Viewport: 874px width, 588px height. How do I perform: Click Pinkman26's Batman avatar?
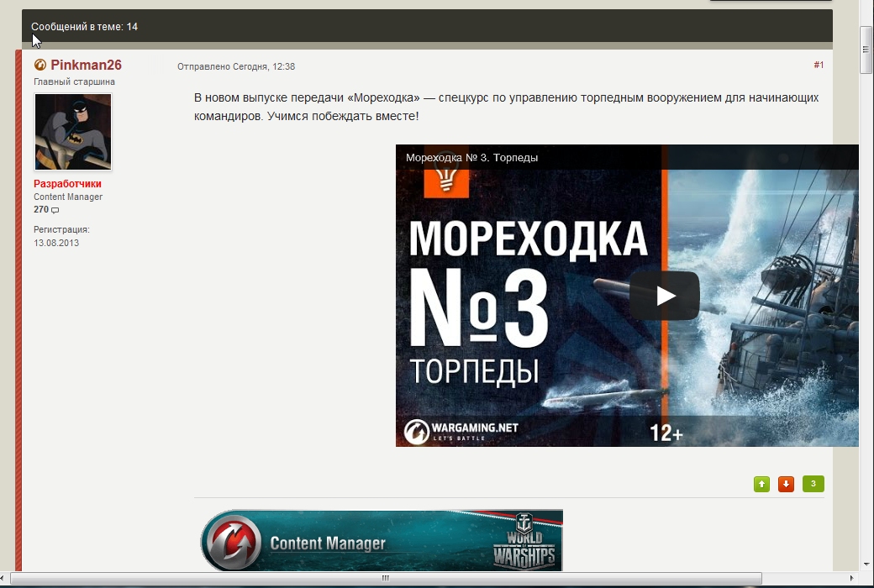[x=73, y=132]
